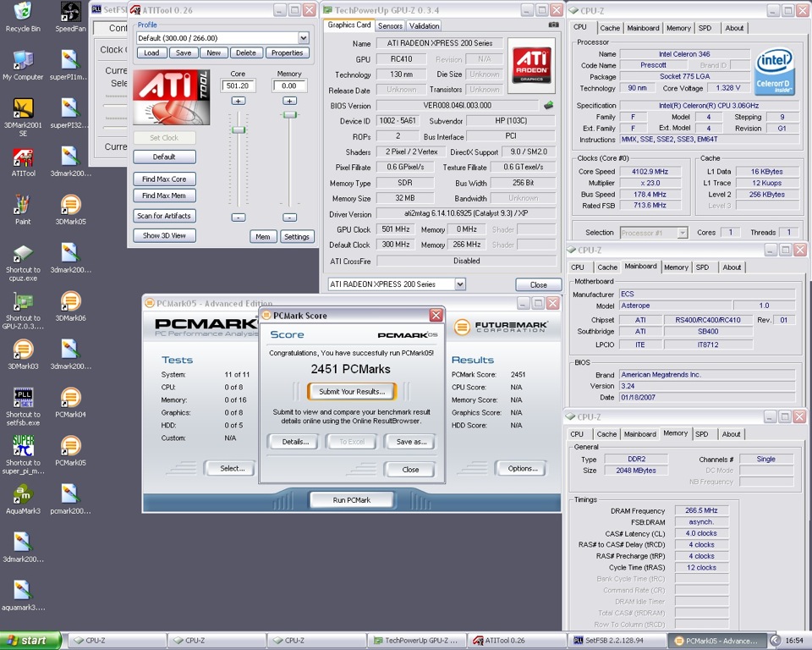Open the aquamark3... image file on the desktop
The height and width of the screenshot is (650, 812).
(x=23, y=595)
